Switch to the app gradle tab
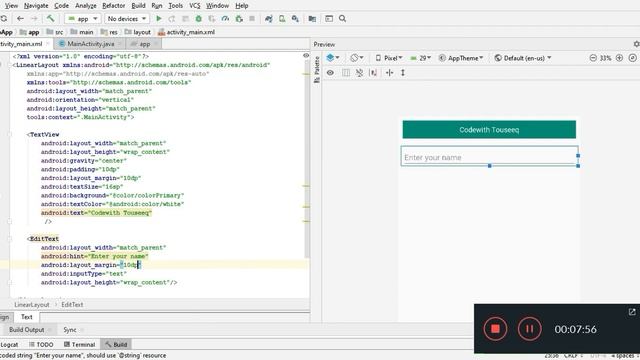The width and height of the screenshot is (640, 360). pos(144,44)
